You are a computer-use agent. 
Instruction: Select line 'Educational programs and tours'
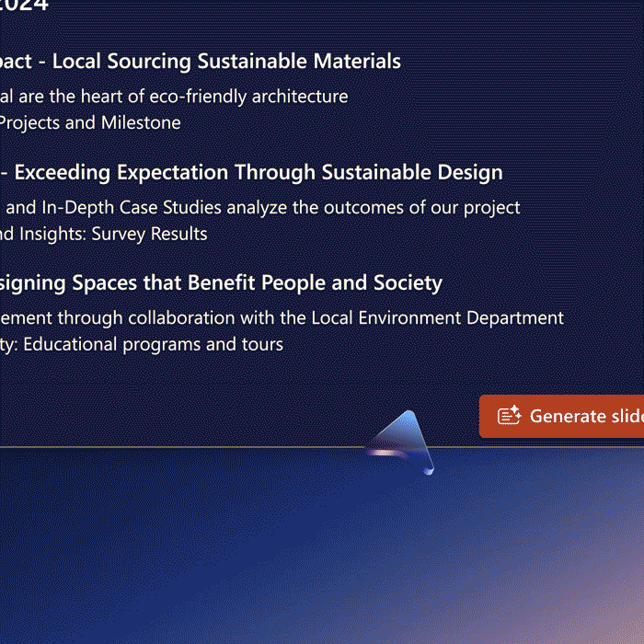pyautogui.click(x=154, y=345)
